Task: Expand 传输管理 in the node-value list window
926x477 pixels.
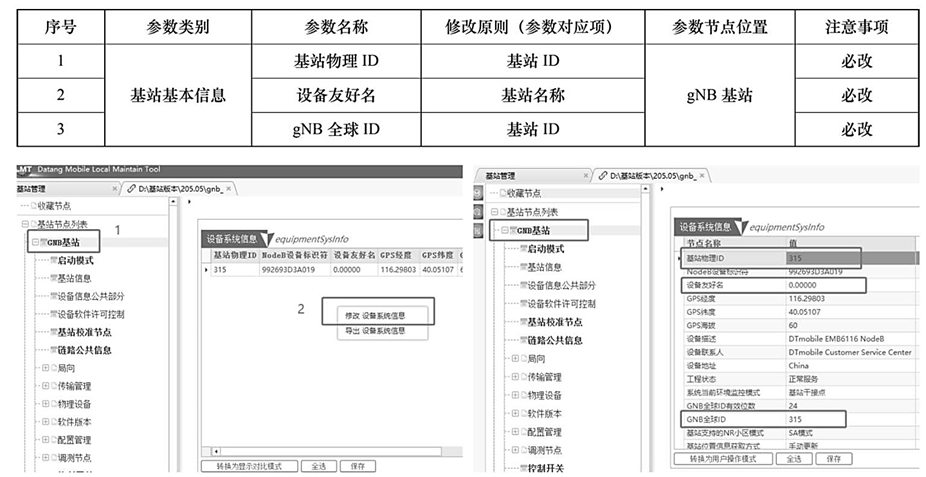Action: (516, 377)
